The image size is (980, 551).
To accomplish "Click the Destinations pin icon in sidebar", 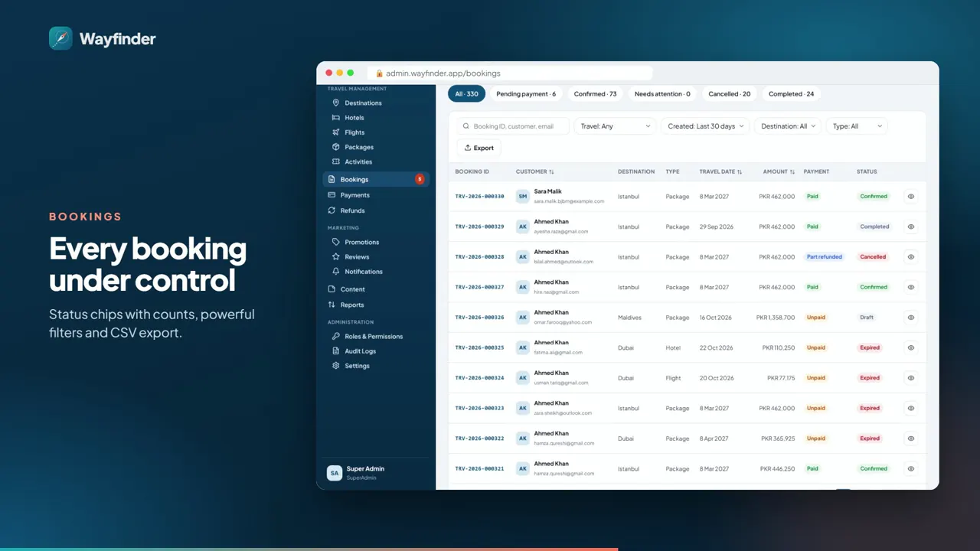I will [x=336, y=103].
